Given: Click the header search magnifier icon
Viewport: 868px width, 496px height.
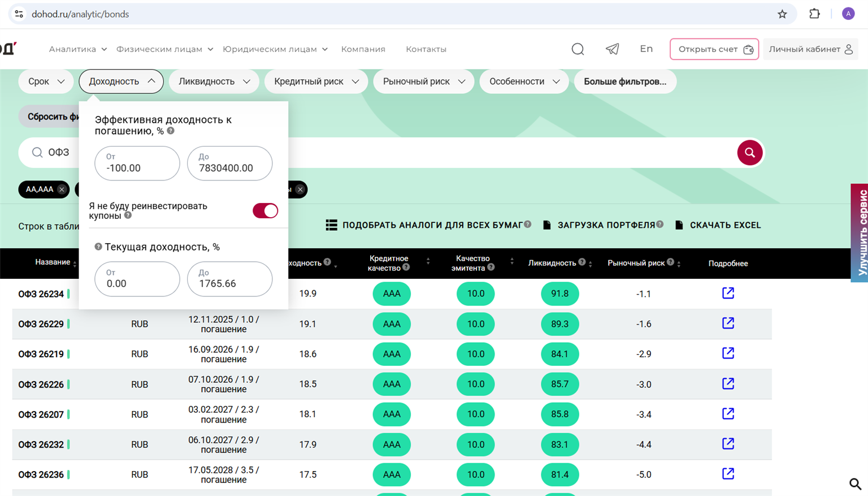Looking at the screenshot, I should coord(578,49).
